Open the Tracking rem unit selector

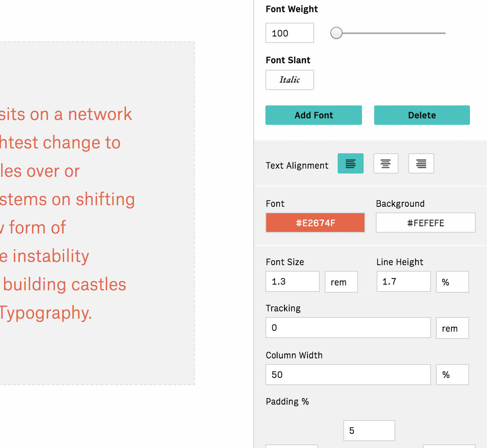[452, 328]
